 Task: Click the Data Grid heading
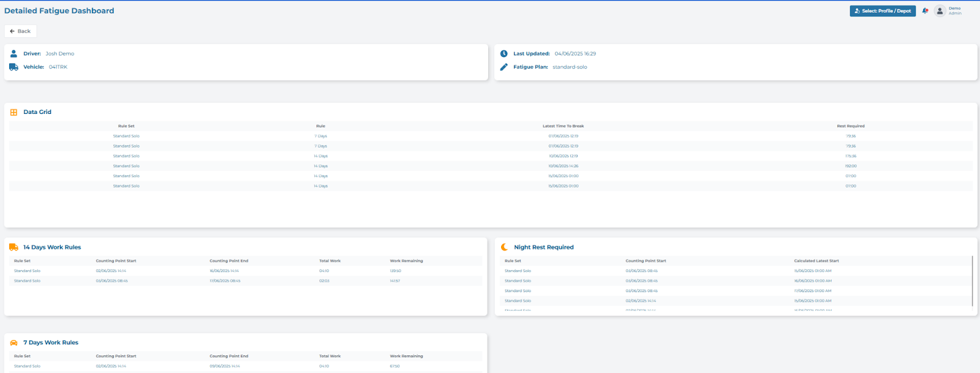37,112
